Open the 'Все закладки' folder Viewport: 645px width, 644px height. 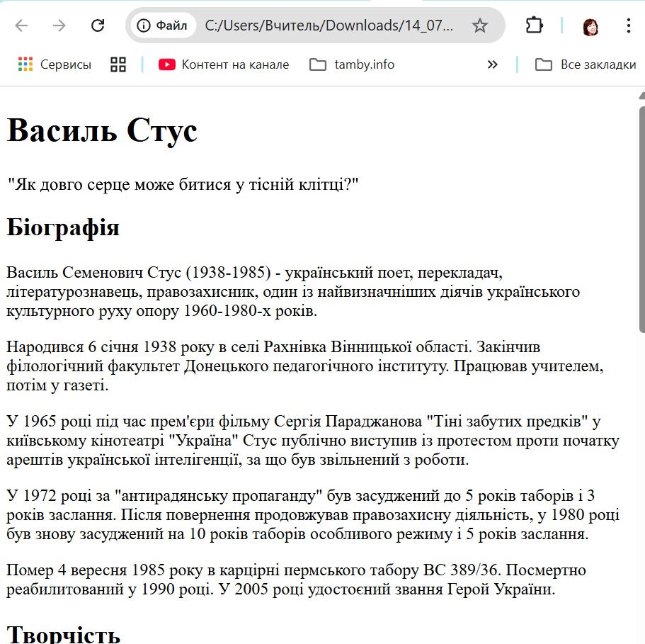click(586, 64)
